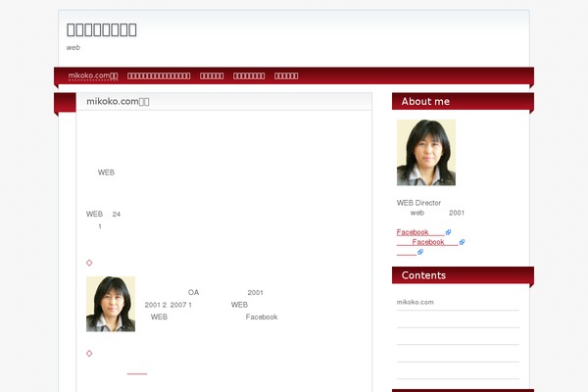Click the mikoko.com article heading
The height and width of the screenshot is (392, 588).
tap(118, 101)
